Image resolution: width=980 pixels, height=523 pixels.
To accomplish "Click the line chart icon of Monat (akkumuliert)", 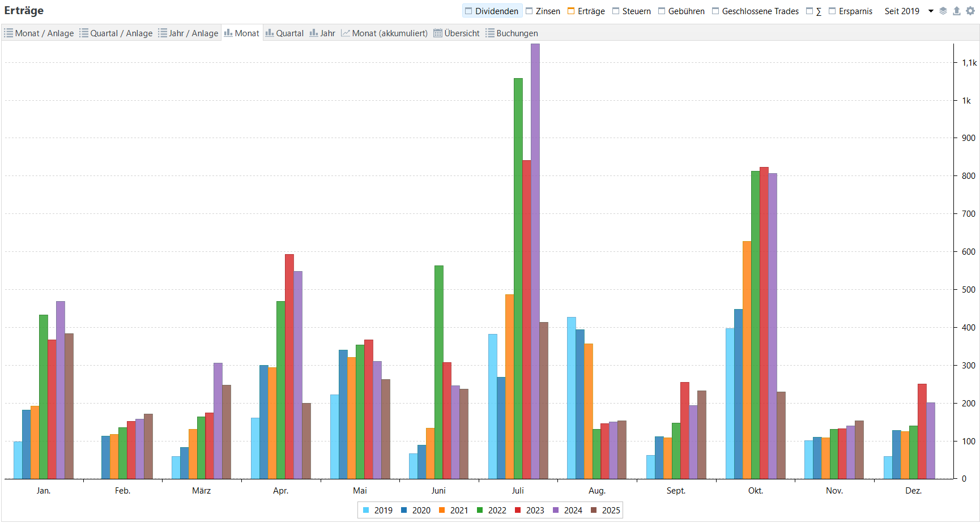I will tap(346, 33).
